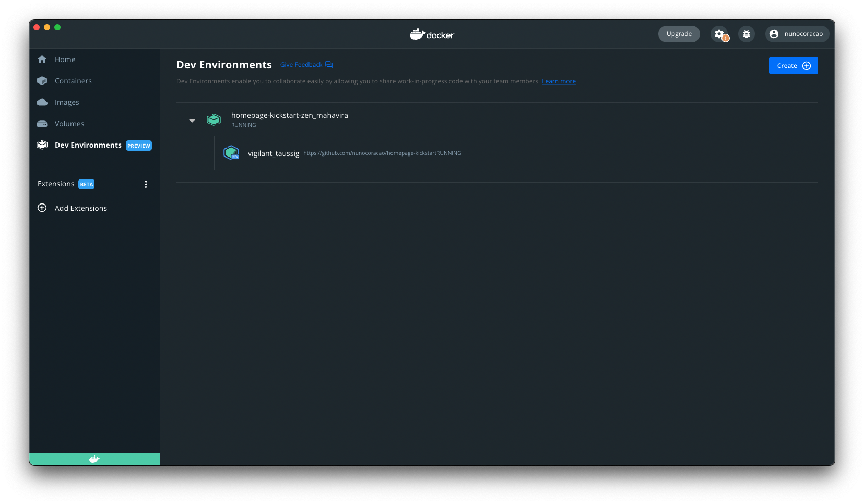Viewport: 864px width, 504px height.
Task: Collapse the homepage-kickstart-zen_mahavira environment
Action: [x=192, y=121]
